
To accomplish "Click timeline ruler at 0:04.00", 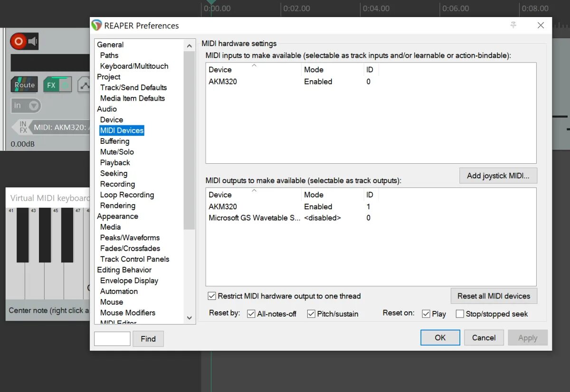I will [376, 9].
